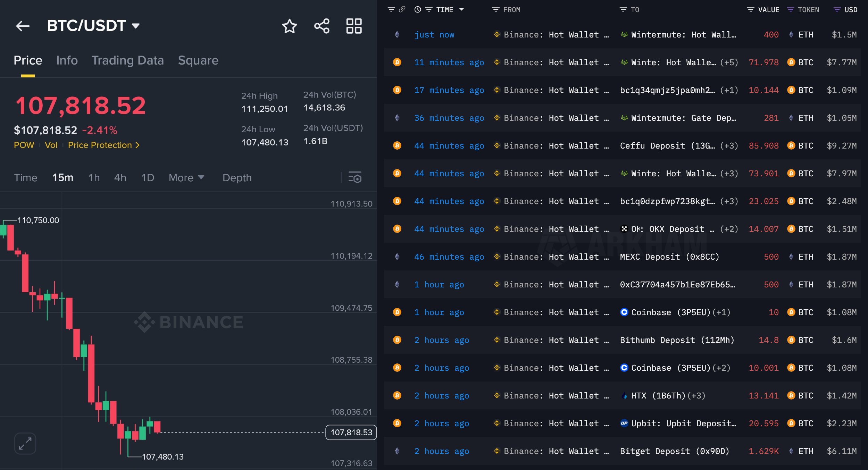Screen dimensions: 868x470
Task: Open the BTC/USDT pair dropdown
Action: (136, 25)
